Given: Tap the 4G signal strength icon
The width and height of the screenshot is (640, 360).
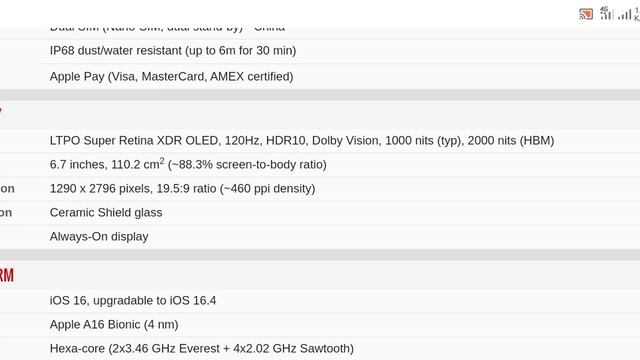Looking at the screenshot, I should pos(606,13).
